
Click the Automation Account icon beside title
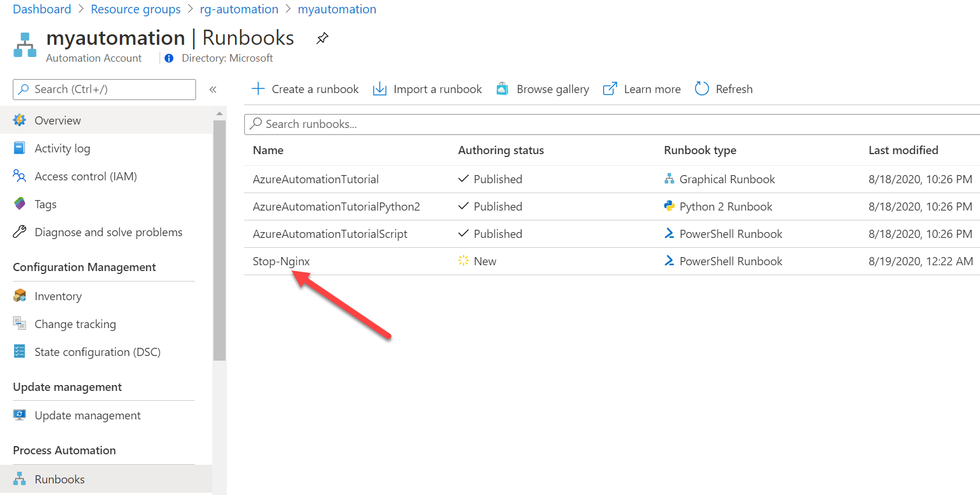[x=25, y=45]
